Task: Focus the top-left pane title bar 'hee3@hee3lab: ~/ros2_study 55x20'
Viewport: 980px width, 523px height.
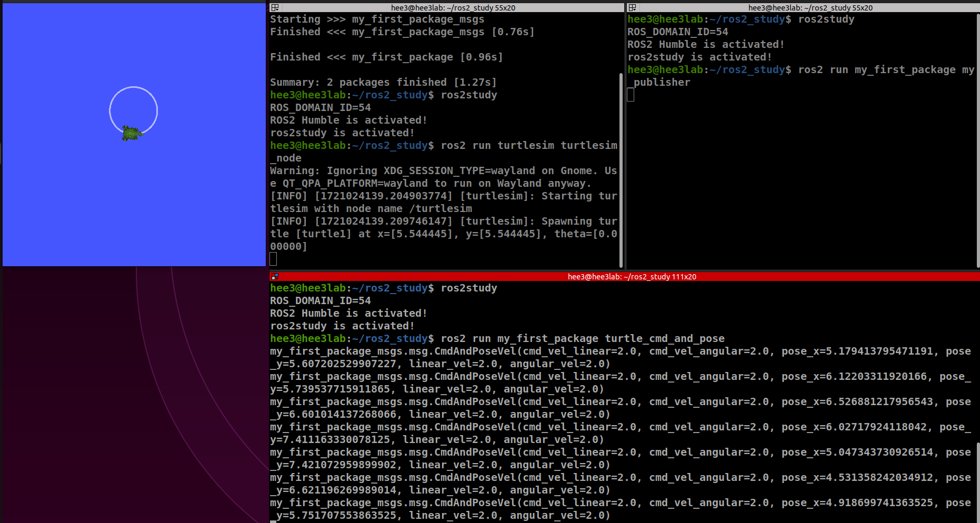Action: click(x=453, y=7)
